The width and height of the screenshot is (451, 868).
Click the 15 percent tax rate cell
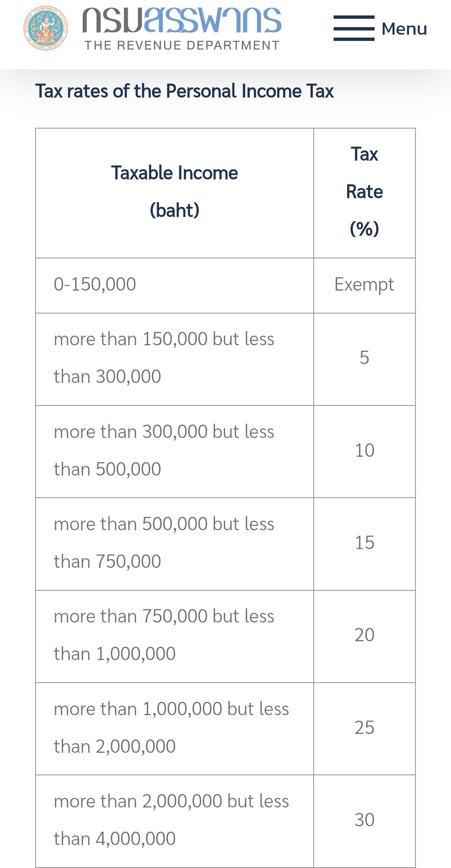[x=364, y=543]
